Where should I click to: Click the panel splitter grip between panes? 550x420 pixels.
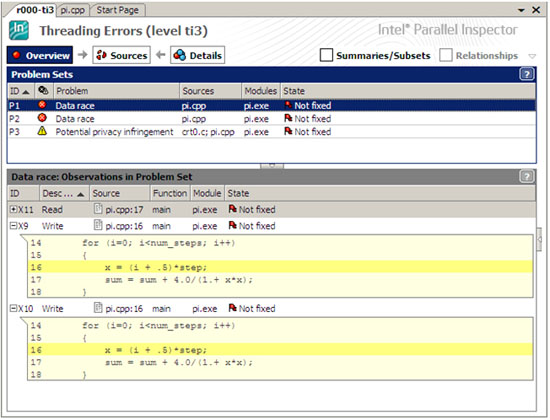pyautogui.click(x=272, y=166)
